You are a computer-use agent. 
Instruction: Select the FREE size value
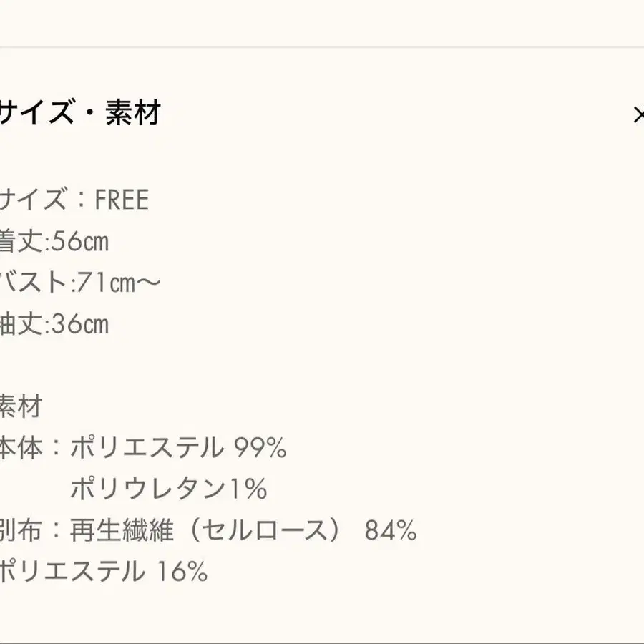click(x=122, y=200)
